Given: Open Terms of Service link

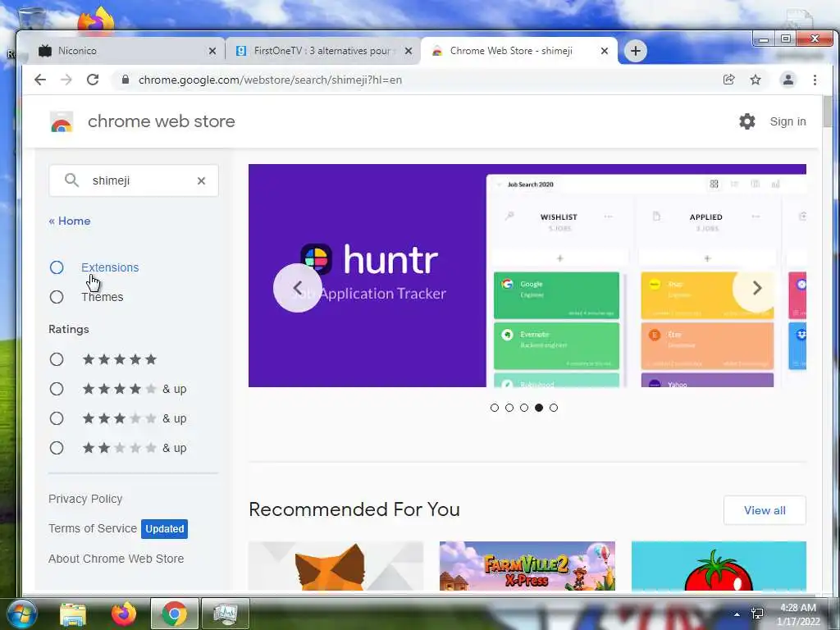Looking at the screenshot, I should tap(93, 528).
